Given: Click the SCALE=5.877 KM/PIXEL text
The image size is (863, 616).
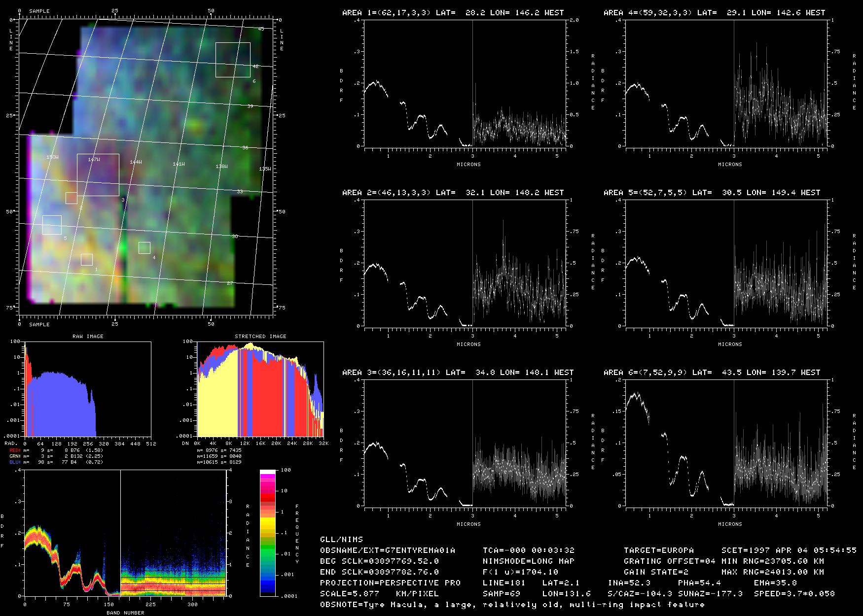Looking at the screenshot, I should 379,594.
